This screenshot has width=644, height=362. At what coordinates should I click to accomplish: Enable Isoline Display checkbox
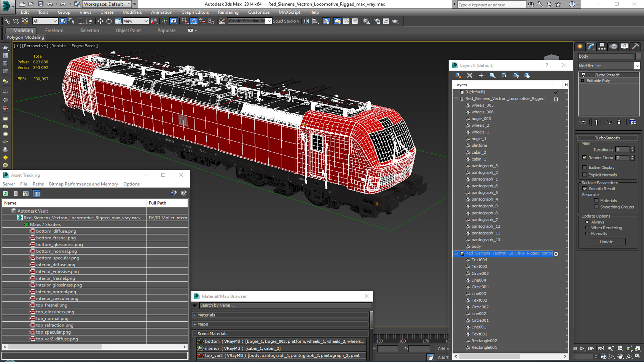(584, 167)
